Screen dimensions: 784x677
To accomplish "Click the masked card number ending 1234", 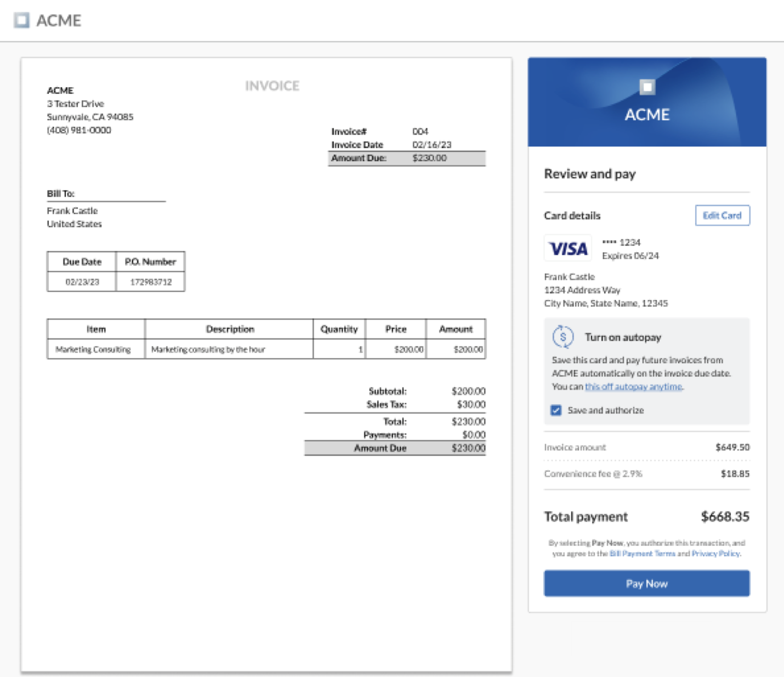I will click(x=622, y=241).
